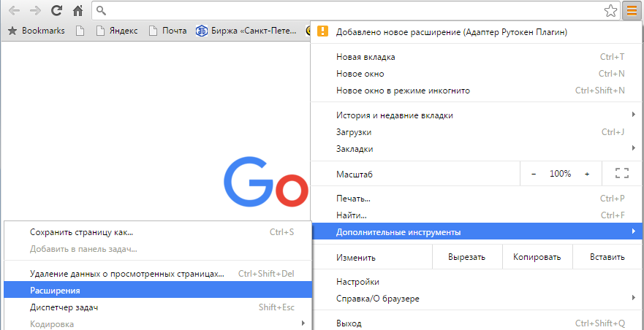Click the Копировать button
Image resolution: width=644 pixels, height=330 pixels.
pyautogui.click(x=537, y=257)
